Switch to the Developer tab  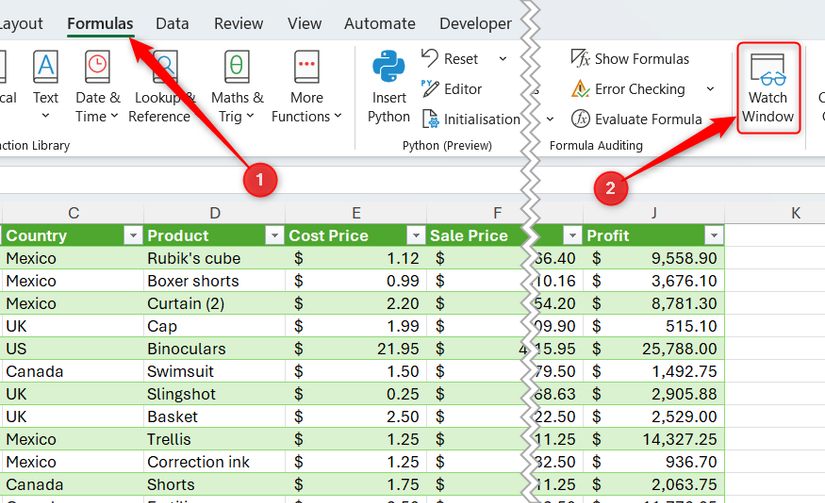(475, 24)
